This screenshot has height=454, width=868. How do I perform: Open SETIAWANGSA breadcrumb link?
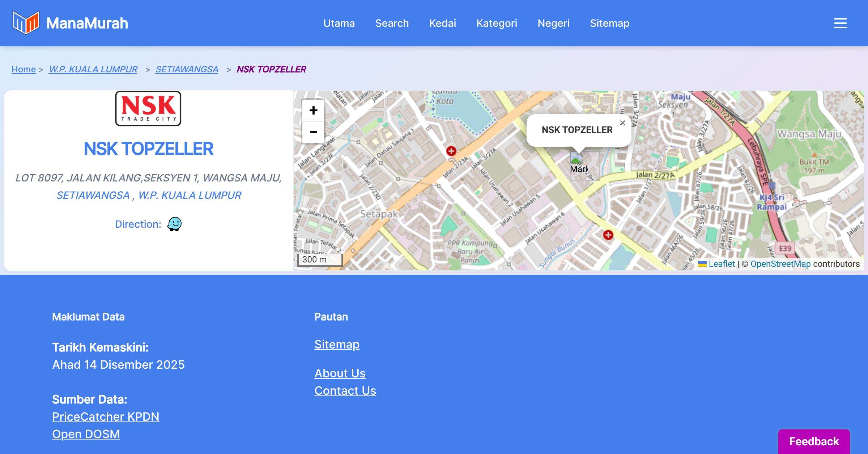pyautogui.click(x=187, y=69)
